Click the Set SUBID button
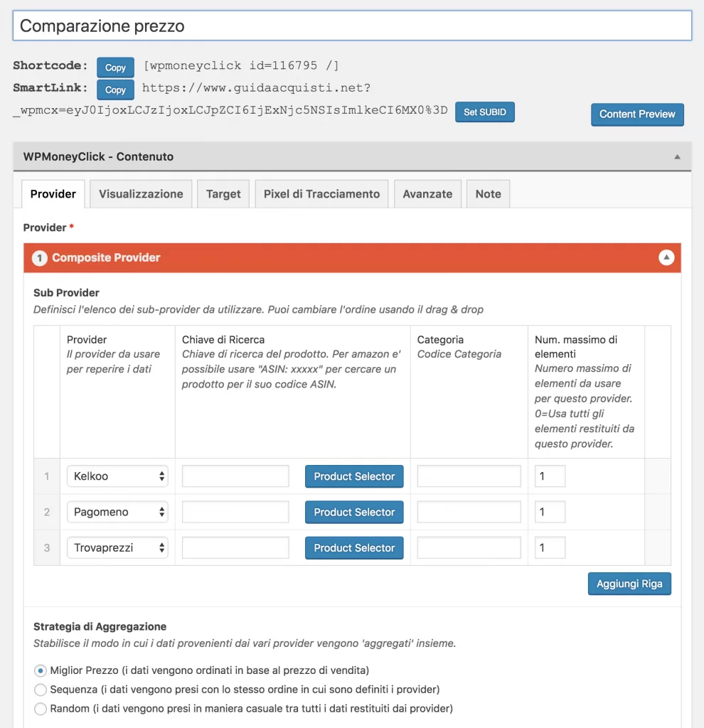The image size is (704, 728). [x=485, y=112]
